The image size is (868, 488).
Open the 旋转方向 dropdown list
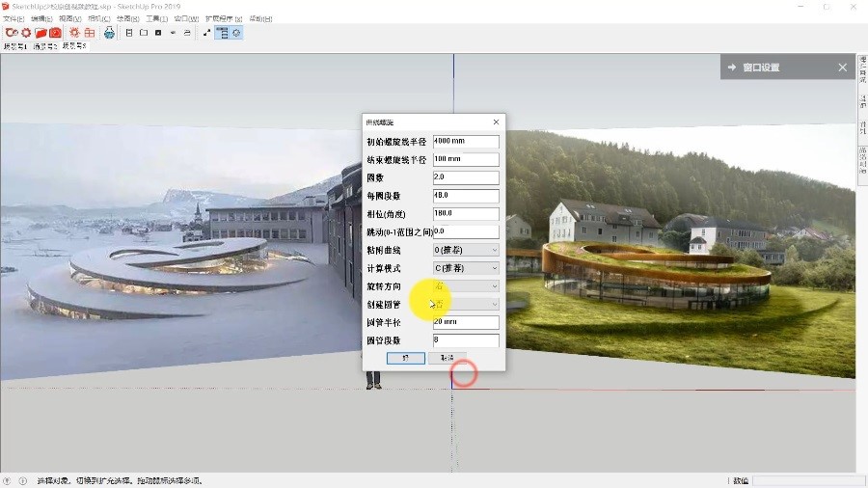coord(466,286)
